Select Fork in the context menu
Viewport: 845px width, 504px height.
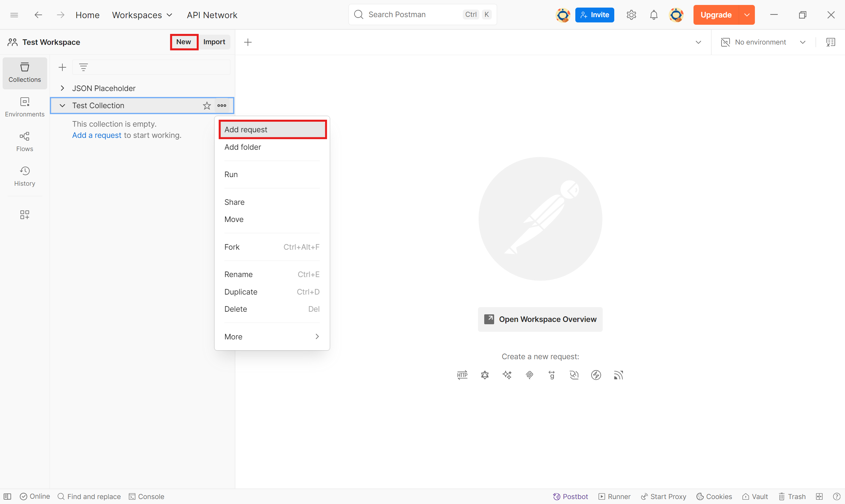pyautogui.click(x=272, y=247)
